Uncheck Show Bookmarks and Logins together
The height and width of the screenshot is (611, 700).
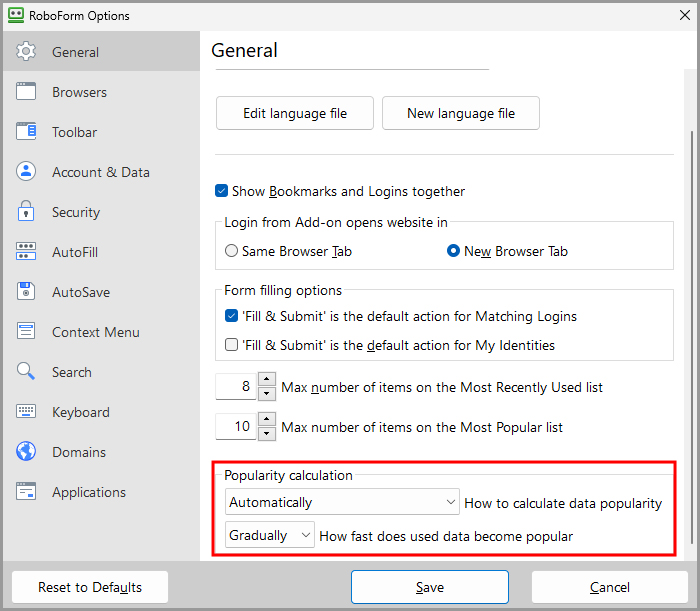(221, 191)
